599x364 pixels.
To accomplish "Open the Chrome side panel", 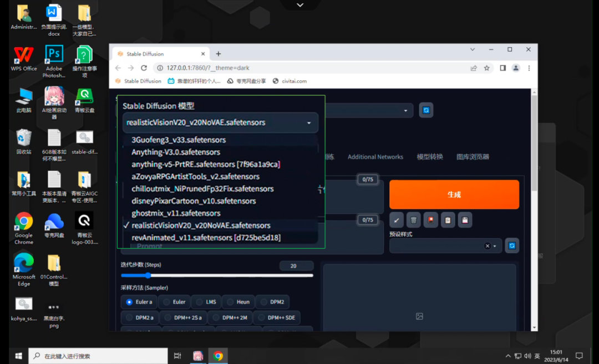I will tap(502, 68).
